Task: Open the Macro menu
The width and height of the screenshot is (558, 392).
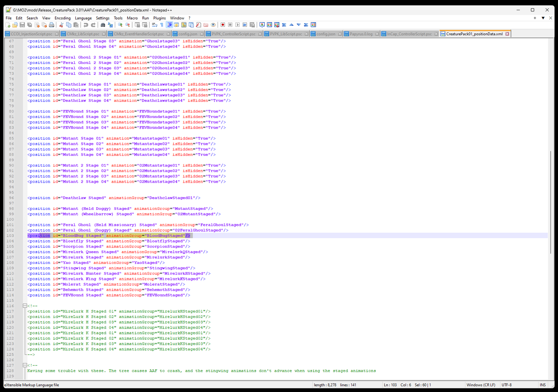Action: (132, 18)
